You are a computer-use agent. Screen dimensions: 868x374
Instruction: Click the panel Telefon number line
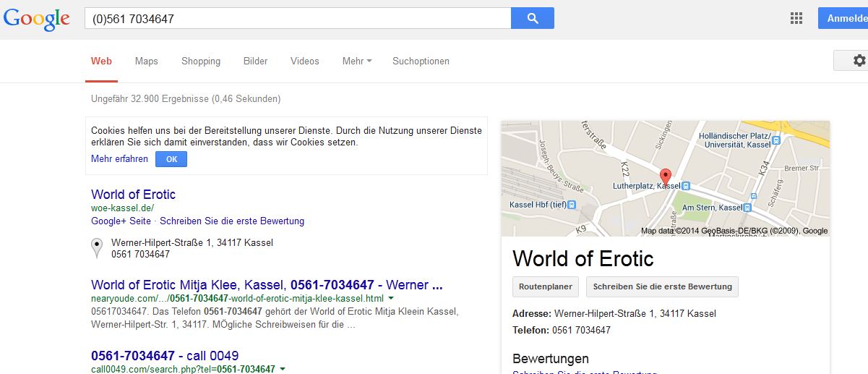click(x=562, y=330)
